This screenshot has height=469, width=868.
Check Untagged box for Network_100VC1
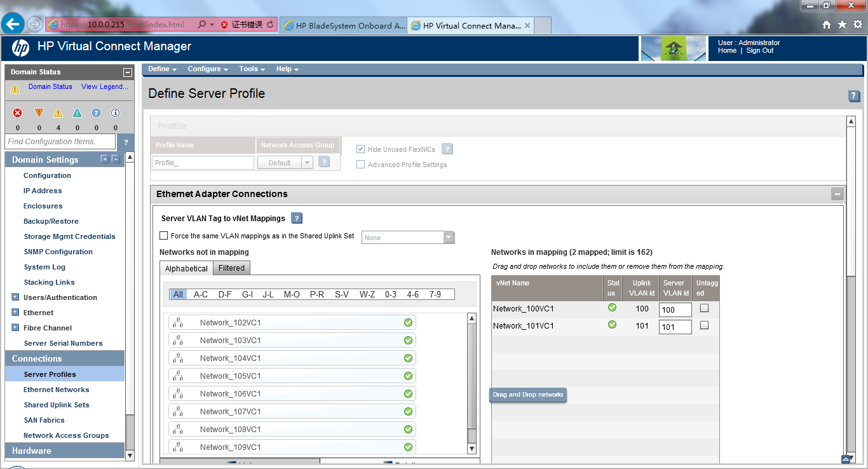point(704,308)
